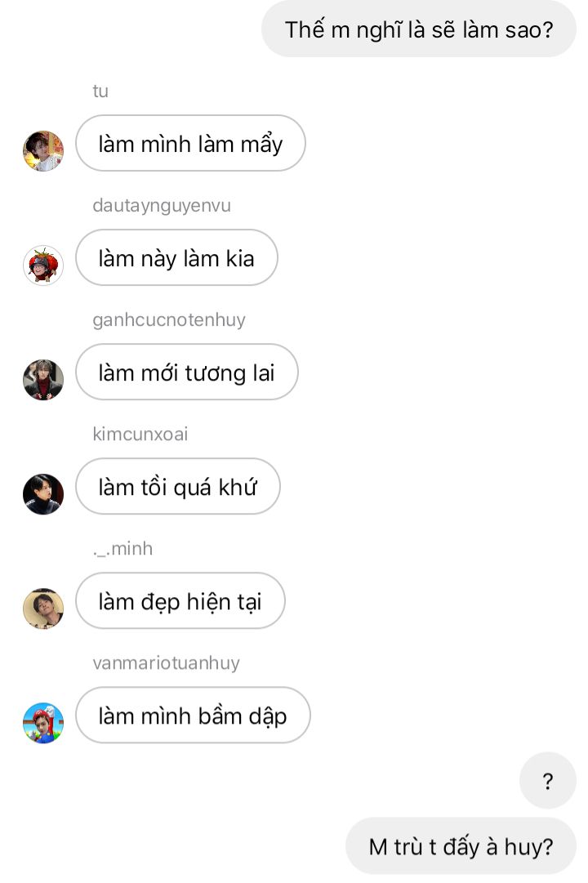
Task: Open the 'vanmariotuanhuy' sender name
Action: pyautogui.click(x=166, y=662)
